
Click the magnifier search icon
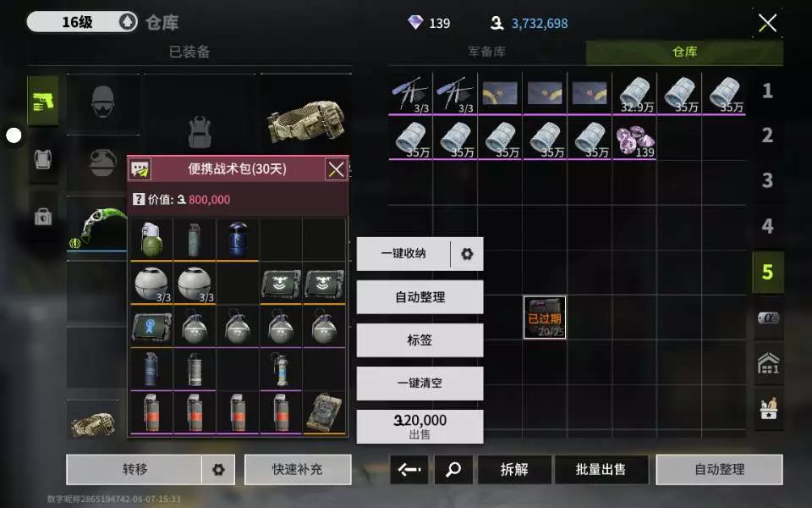[x=453, y=470]
